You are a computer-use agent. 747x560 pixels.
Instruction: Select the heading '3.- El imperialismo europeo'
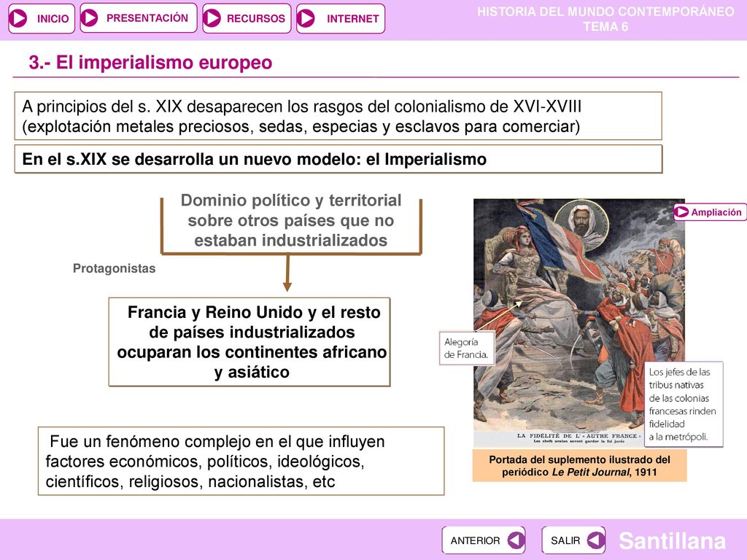point(150,63)
